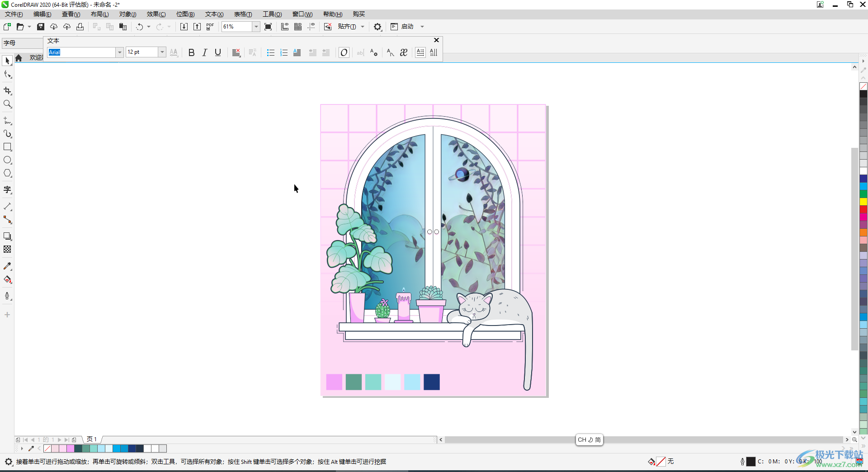This screenshot has height=472, width=868.
Task: Toggle bulleted list
Action: coord(271,52)
